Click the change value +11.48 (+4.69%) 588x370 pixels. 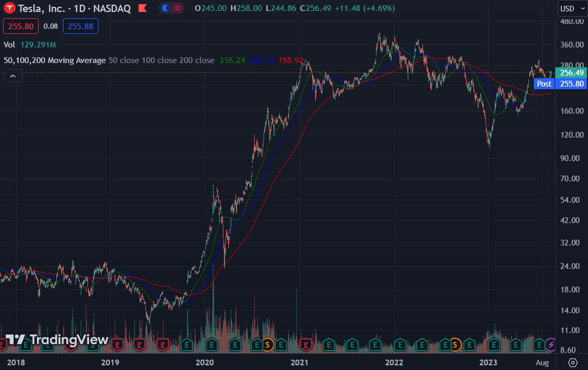coord(365,8)
